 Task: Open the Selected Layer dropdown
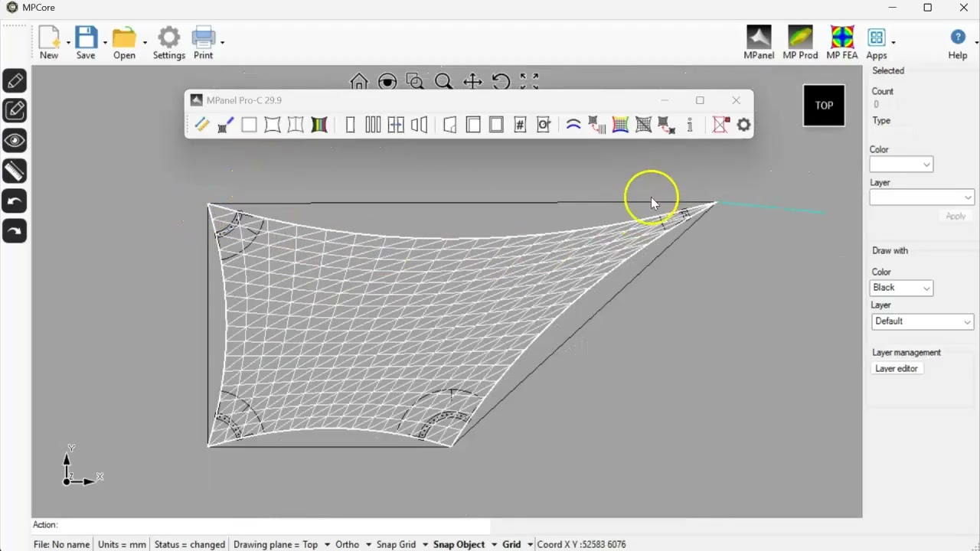(922, 197)
